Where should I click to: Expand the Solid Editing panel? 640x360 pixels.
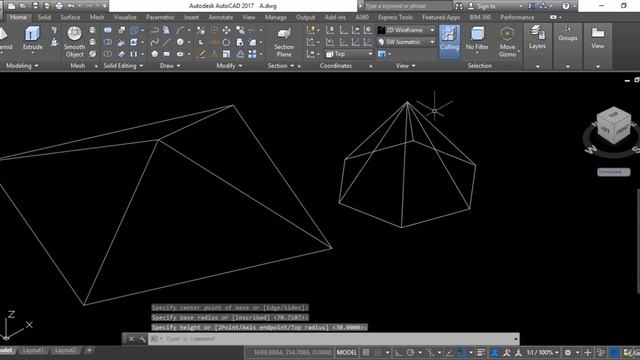pos(123,66)
